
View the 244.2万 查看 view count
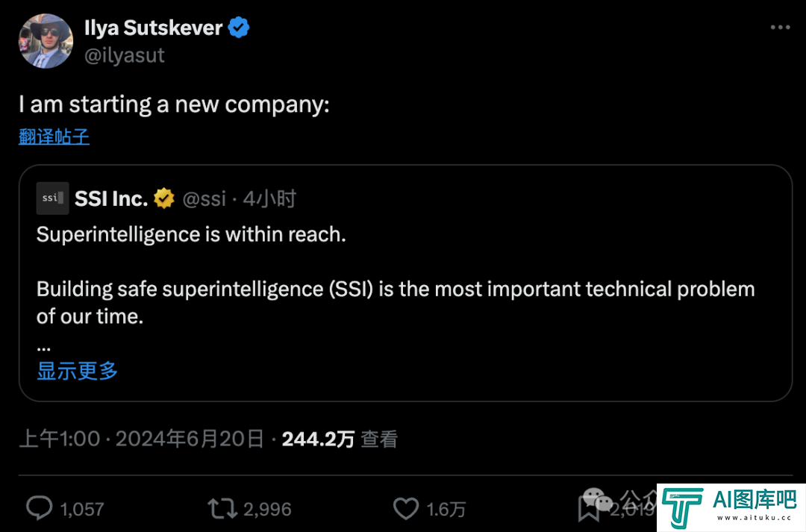tap(340, 439)
